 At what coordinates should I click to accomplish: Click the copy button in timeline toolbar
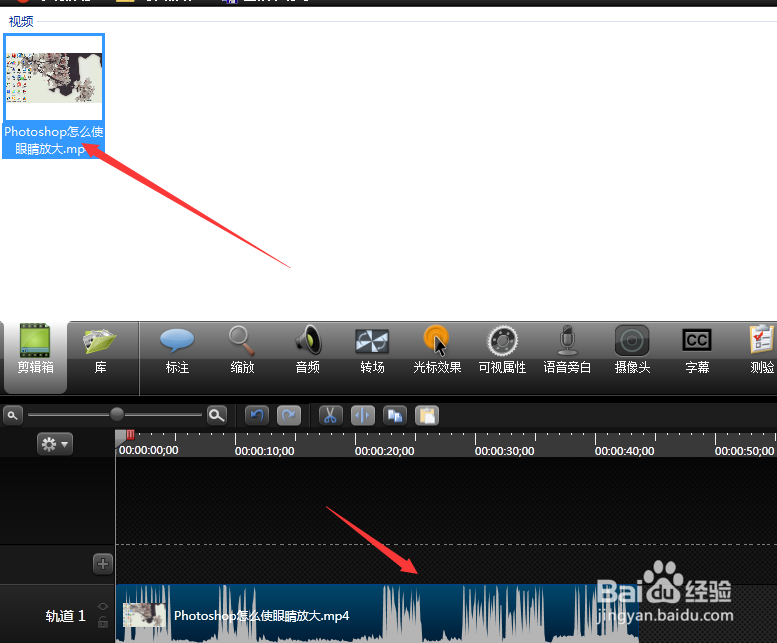click(395, 415)
